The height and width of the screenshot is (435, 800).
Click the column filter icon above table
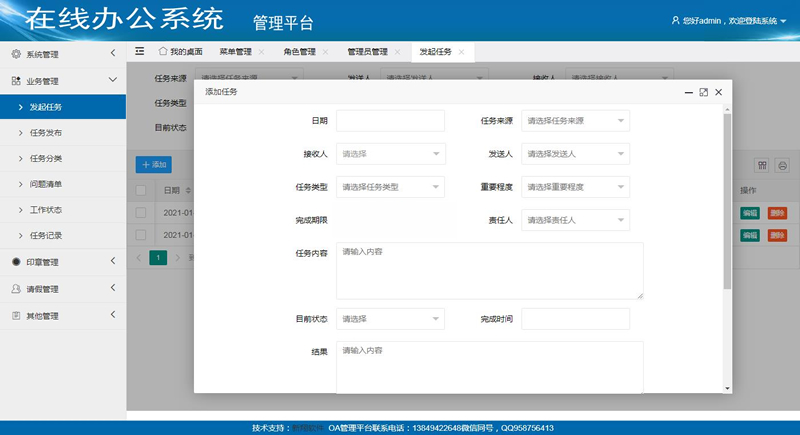click(761, 165)
